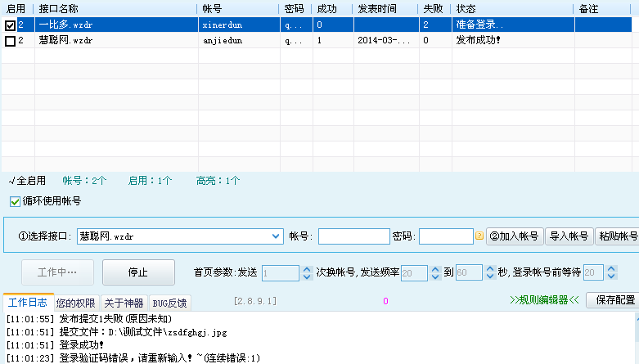
Task: Click log line 提交文件 zsdfghgj.jpg
Action: (116, 332)
